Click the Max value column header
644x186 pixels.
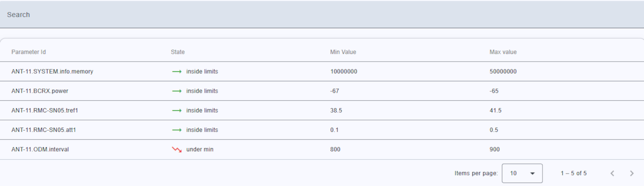(503, 52)
